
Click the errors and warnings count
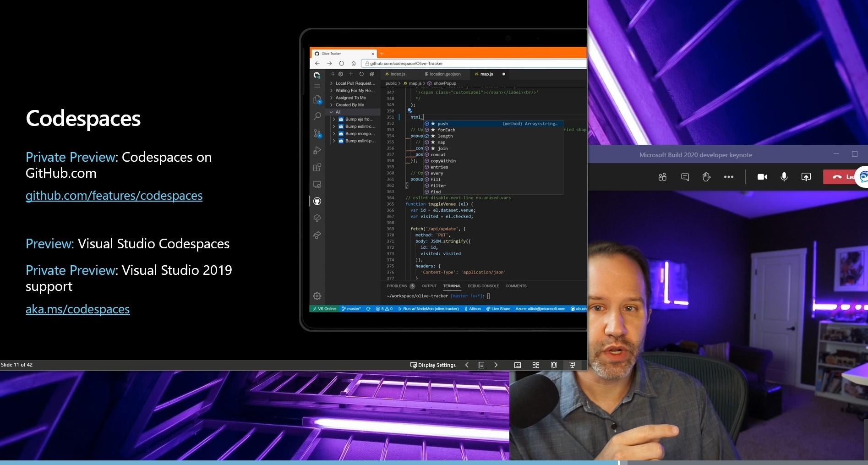pos(384,309)
